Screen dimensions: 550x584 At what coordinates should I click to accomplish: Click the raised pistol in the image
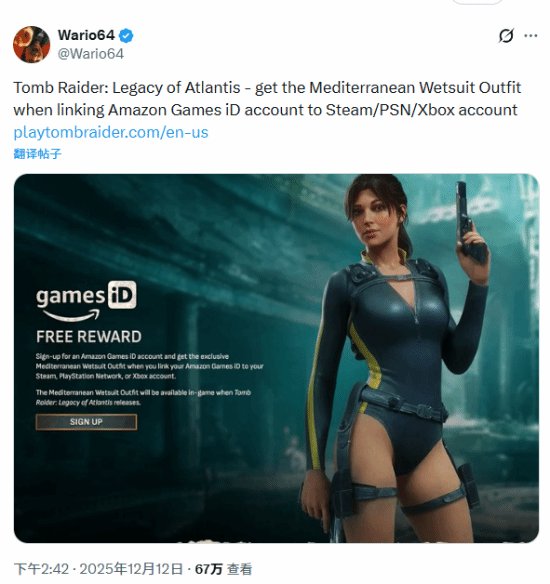pyautogui.click(x=468, y=222)
